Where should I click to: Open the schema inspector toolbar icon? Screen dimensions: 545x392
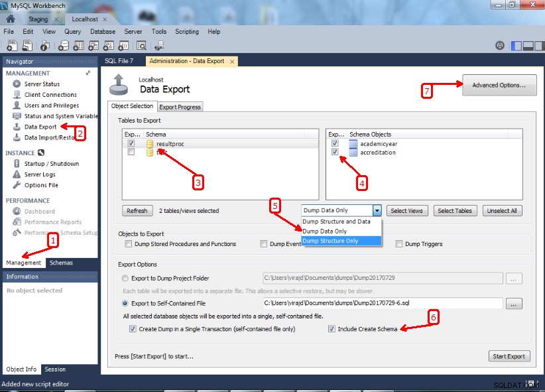(45, 46)
